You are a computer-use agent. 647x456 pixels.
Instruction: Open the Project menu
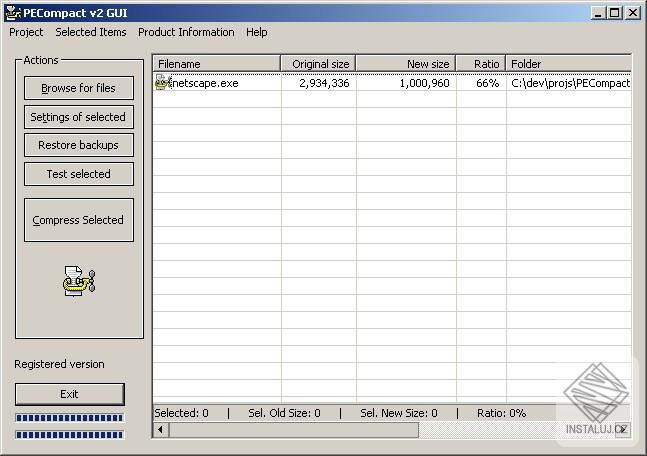[x=26, y=32]
